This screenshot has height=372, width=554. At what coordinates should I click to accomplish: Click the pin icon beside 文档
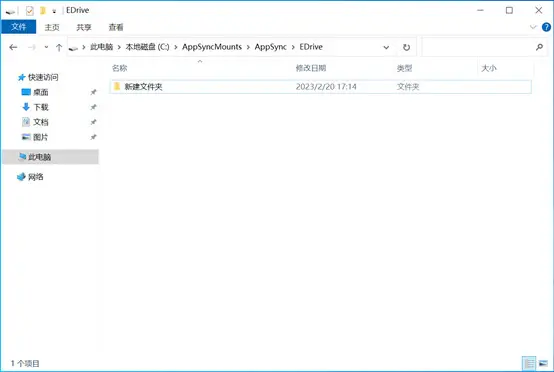tap(93, 122)
